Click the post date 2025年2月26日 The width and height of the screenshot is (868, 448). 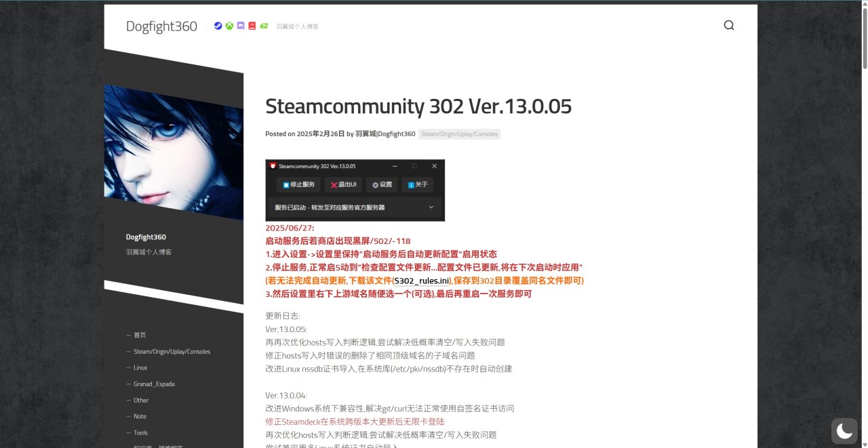[321, 134]
